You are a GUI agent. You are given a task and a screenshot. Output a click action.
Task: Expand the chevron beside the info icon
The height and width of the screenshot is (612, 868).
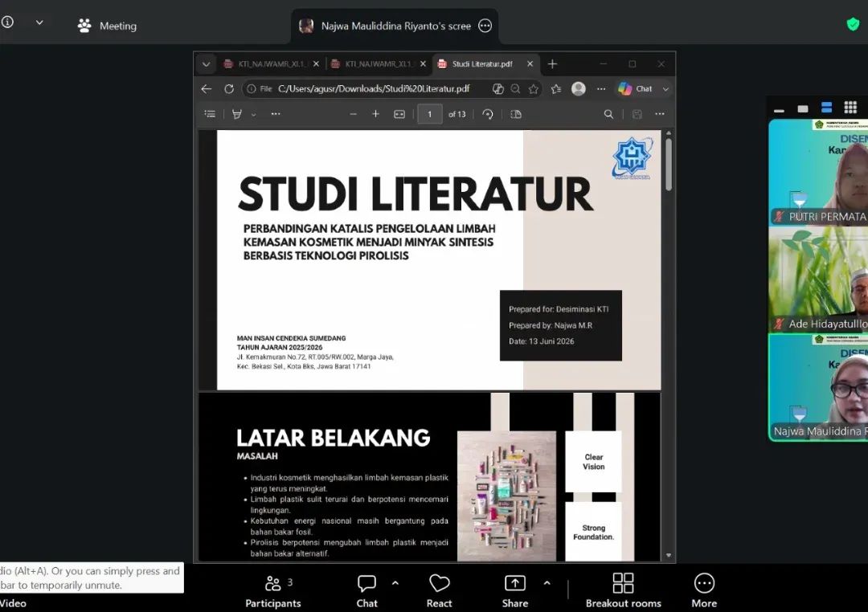click(39, 22)
